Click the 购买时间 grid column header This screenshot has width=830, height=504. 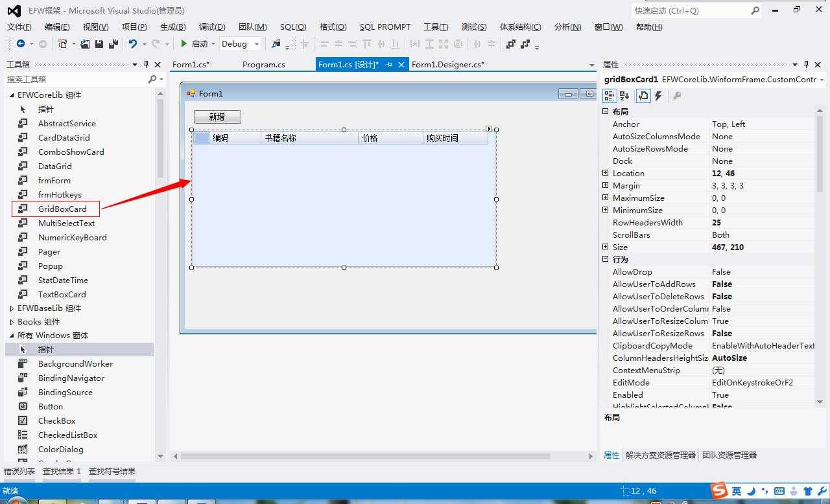pyautogui.click(x=455, y=138)
